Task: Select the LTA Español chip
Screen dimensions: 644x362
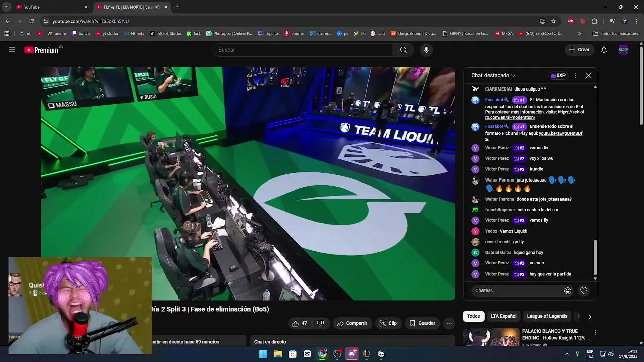Action: pyautogui.click(x=504, y=316)
